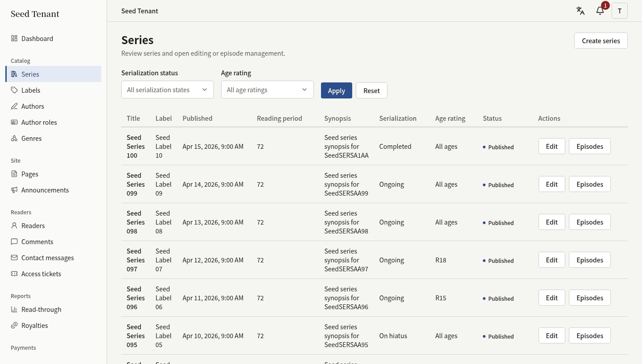Open the Age rating dropdown
The width and height of the screenshot is (642, 364).
[x=267, y=90]
